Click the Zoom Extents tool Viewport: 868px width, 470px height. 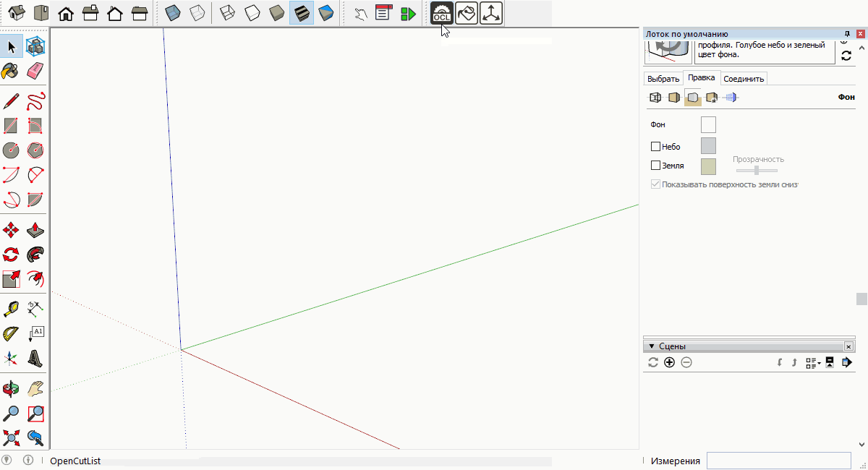[11, 437]
